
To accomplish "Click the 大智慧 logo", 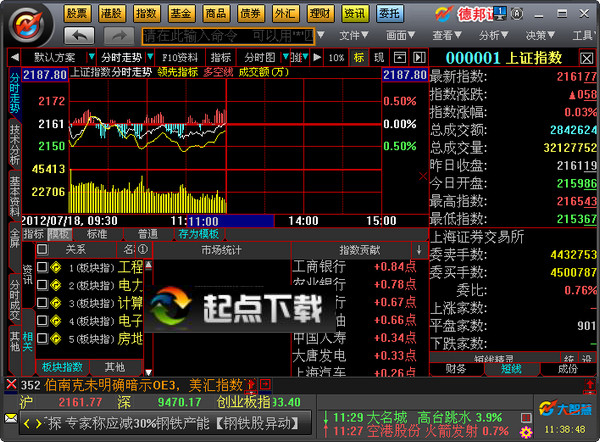I will [565, 408].
